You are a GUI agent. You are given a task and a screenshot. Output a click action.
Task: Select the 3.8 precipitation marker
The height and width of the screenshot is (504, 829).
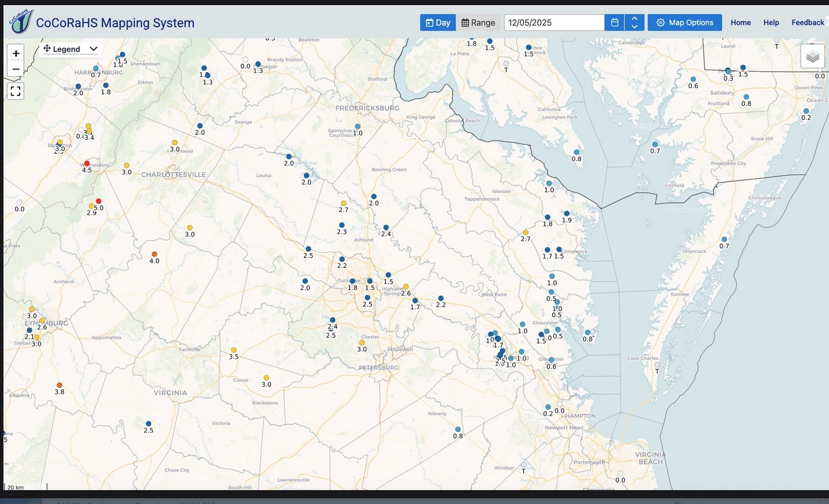(x=59, y=385)
